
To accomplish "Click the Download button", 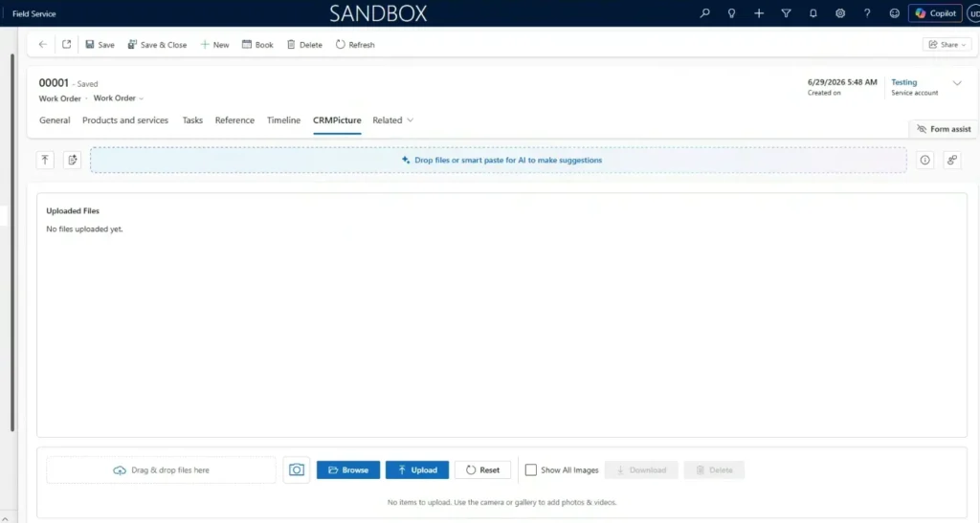I will 641,470.
